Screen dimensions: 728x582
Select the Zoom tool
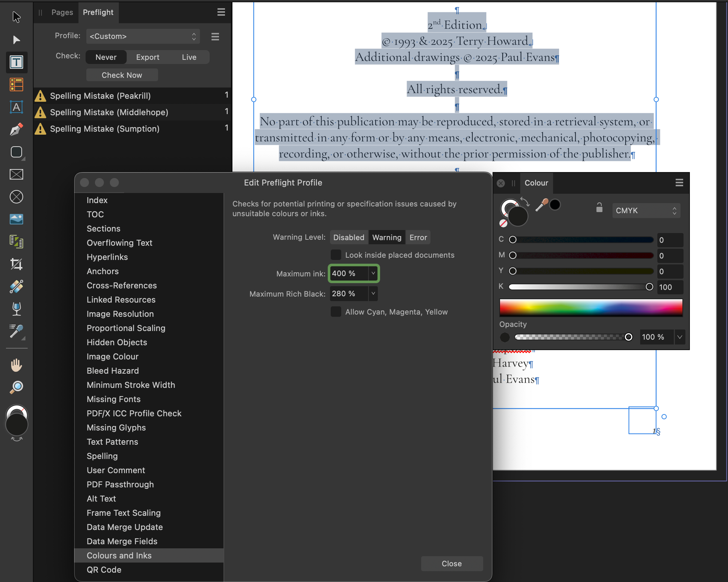click(x=16, y=387)
